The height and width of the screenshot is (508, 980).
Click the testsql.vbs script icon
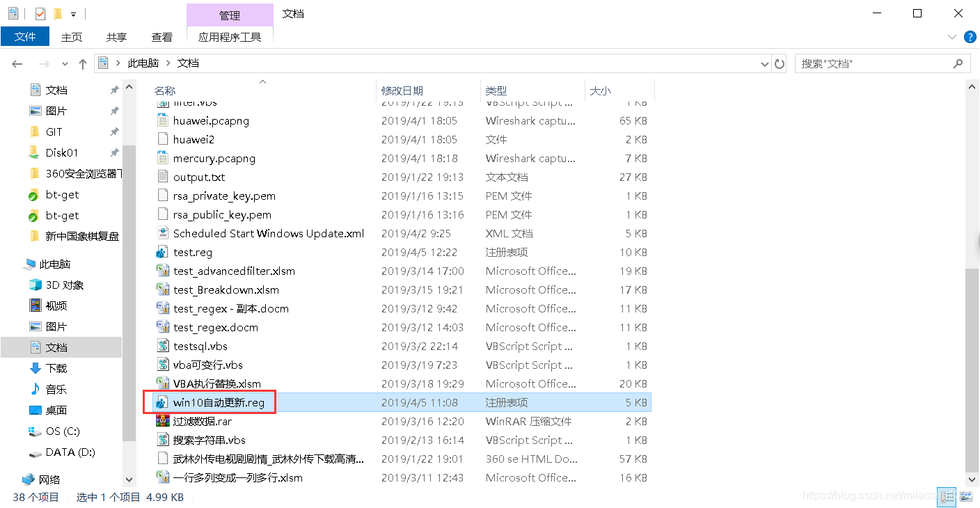coord(163,346)
